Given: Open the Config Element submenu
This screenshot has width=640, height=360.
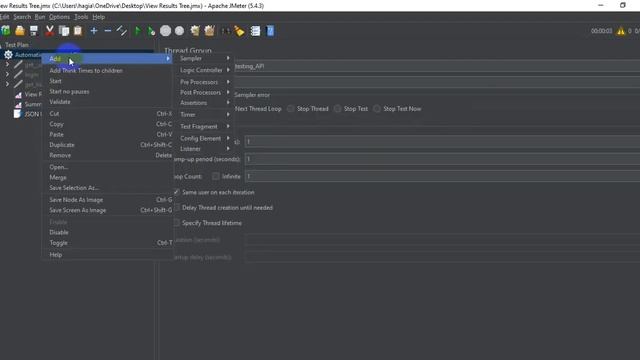Looking at the screenshot, I should [204, 138].
